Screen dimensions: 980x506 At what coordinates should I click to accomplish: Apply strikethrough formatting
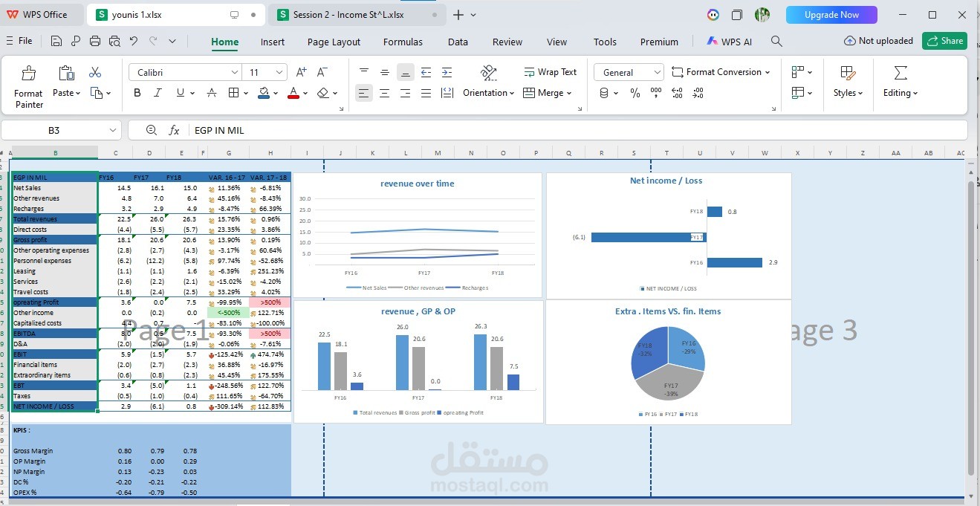pos(212,93)
